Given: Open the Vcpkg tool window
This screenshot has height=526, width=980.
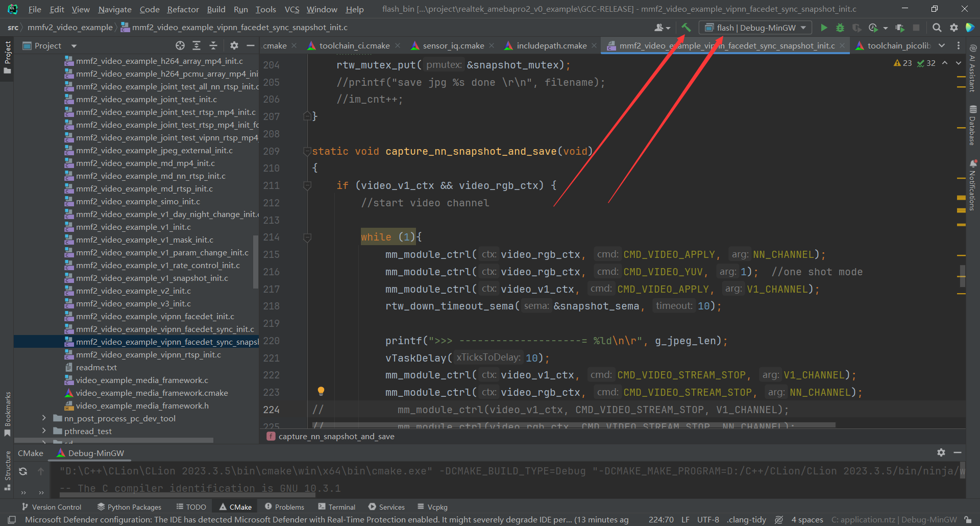Looking at the screenshot, I should pos(432,507).
